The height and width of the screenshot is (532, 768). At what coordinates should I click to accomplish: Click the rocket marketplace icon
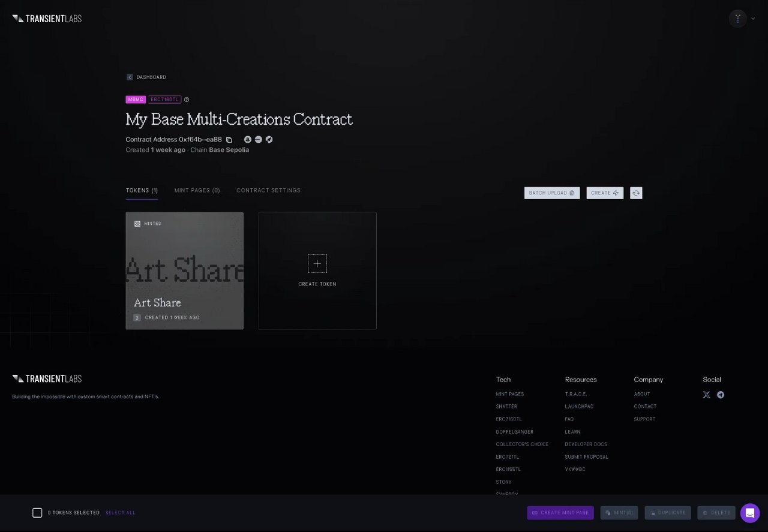(x=269, y=139)
